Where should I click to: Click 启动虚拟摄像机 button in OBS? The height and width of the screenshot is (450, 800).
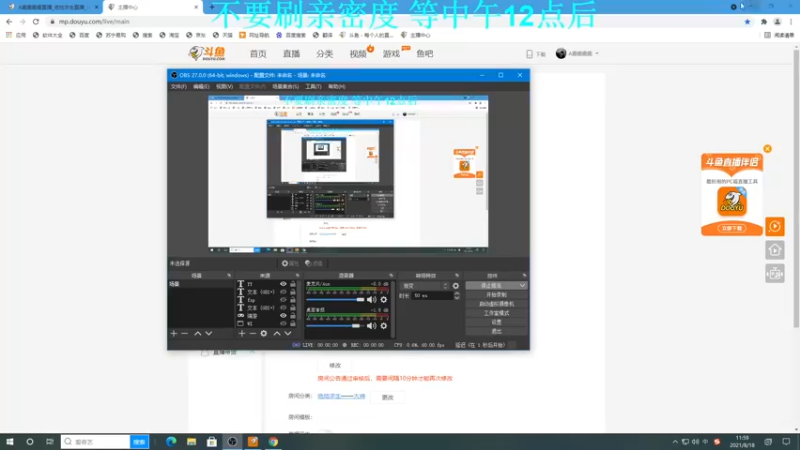pos(496,304)
